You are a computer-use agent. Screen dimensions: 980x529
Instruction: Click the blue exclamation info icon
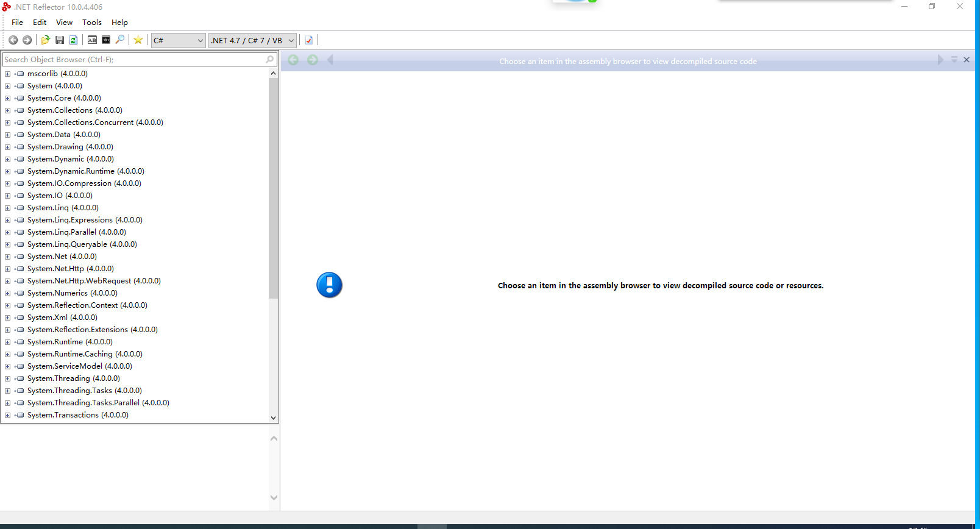(329, 285)
